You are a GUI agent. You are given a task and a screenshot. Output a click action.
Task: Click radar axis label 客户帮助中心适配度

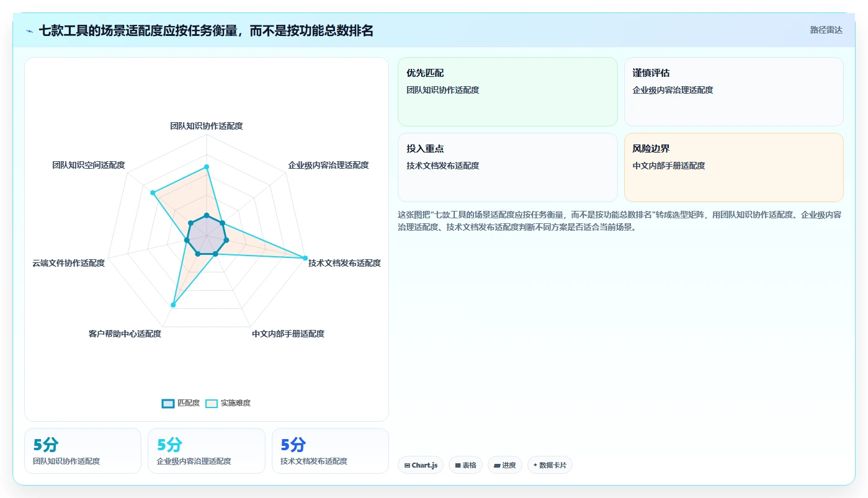pyautogui.click(x=125, y=334)
